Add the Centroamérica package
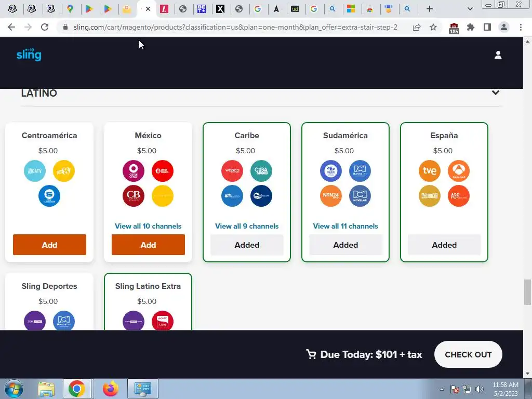Image resolution: width=532 pixels, height=399 pixels. point(49,245)
